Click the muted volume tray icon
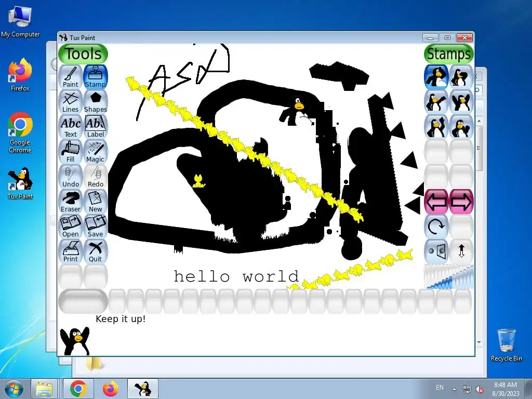The width and height of the screenshot is (532, 399). coord(480,389)
